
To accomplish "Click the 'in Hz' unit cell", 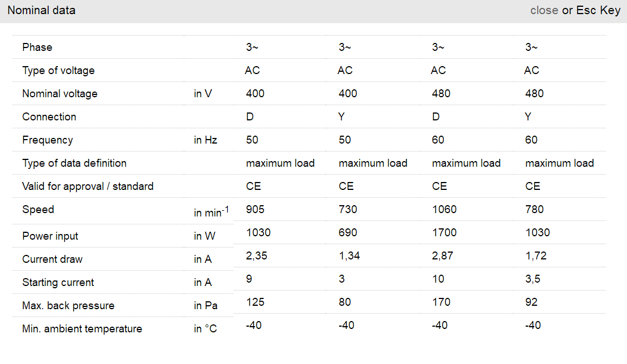I will point(205,140).
